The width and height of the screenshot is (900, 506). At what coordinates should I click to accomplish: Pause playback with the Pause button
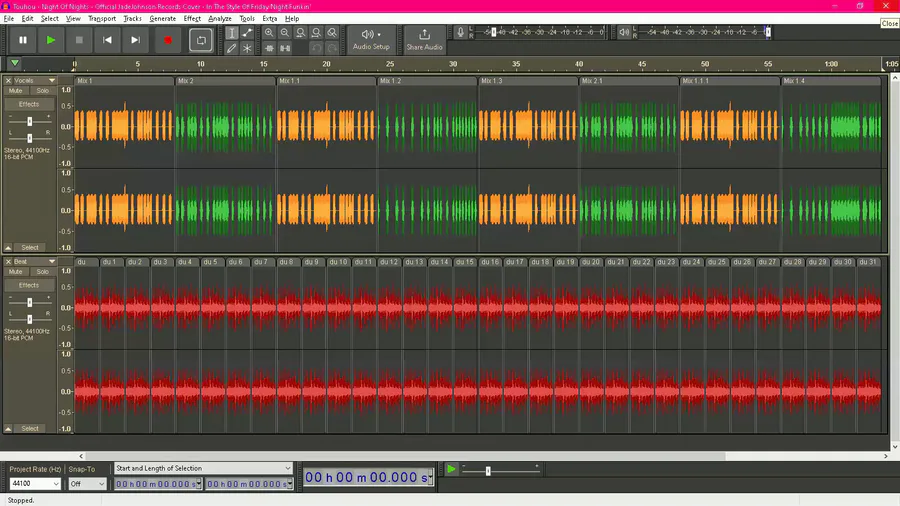[x=23, y=40]
